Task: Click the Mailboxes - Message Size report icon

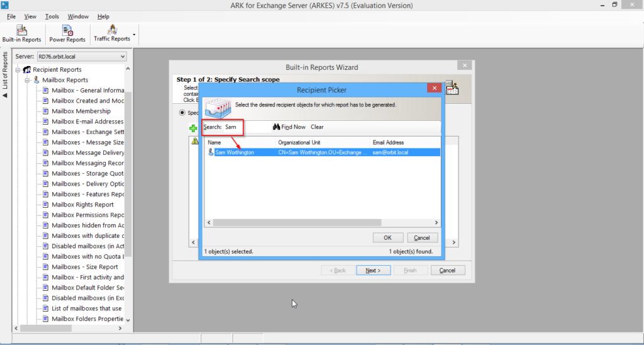Action: (45, 142)
